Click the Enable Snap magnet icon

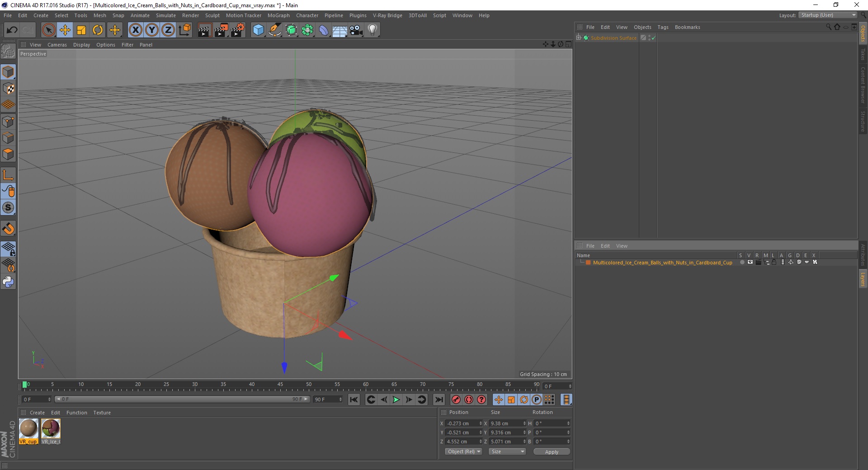[8, 229]
